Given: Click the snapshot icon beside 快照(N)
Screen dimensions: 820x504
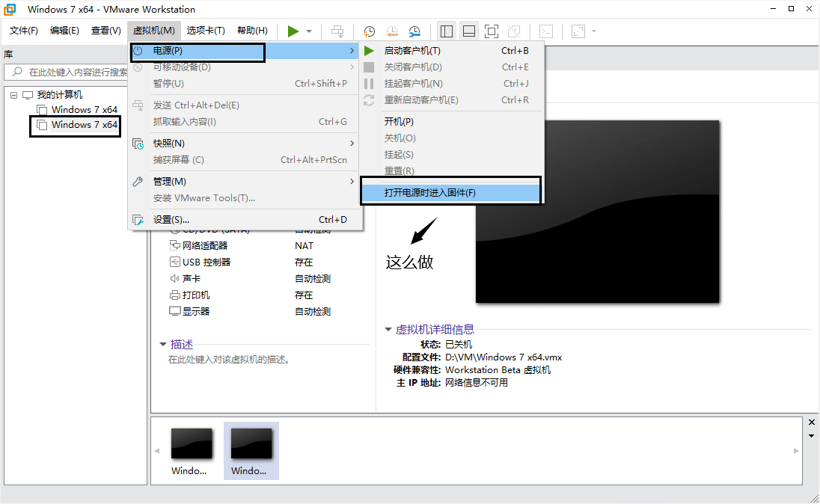Looking at the screenshot, I should pyautogui.click(x=138, y=144).
